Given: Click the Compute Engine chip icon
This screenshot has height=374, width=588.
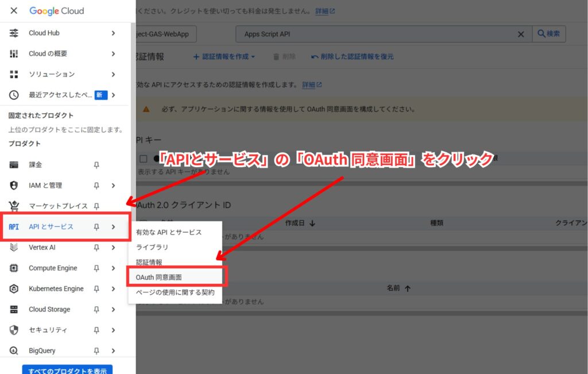Looking at the screenshot, I should tap(14, 268).
